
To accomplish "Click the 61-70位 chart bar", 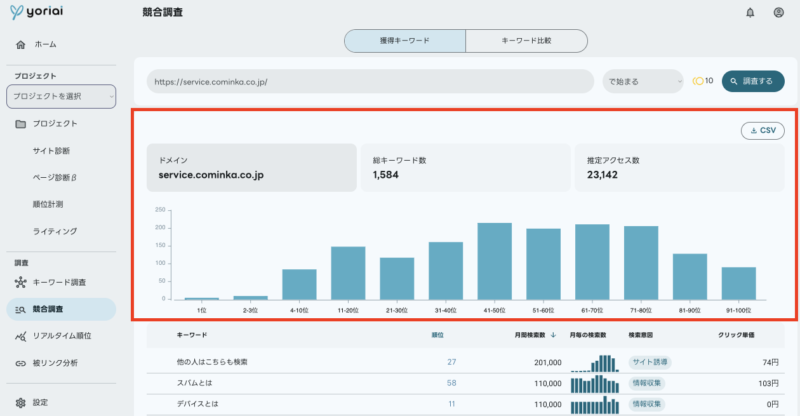I will (592, 262).
